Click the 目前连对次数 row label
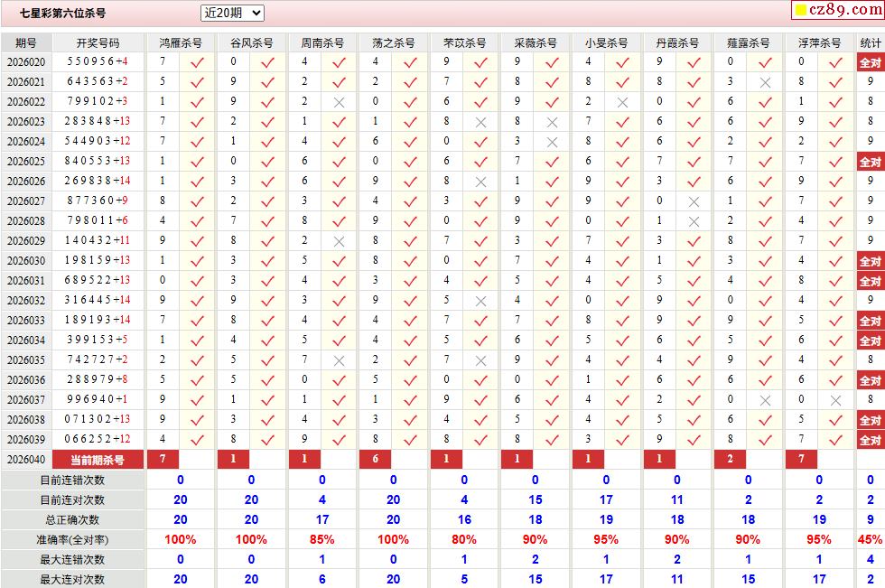885x588 pixels. [72, 500]
